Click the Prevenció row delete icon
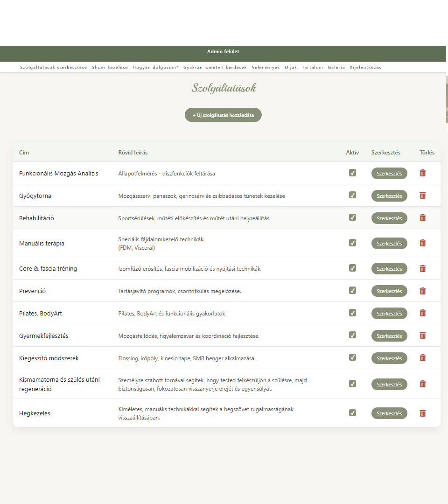The width and height of the screenshot is (448, 504). pyautogui.click(x=422, y=291)
